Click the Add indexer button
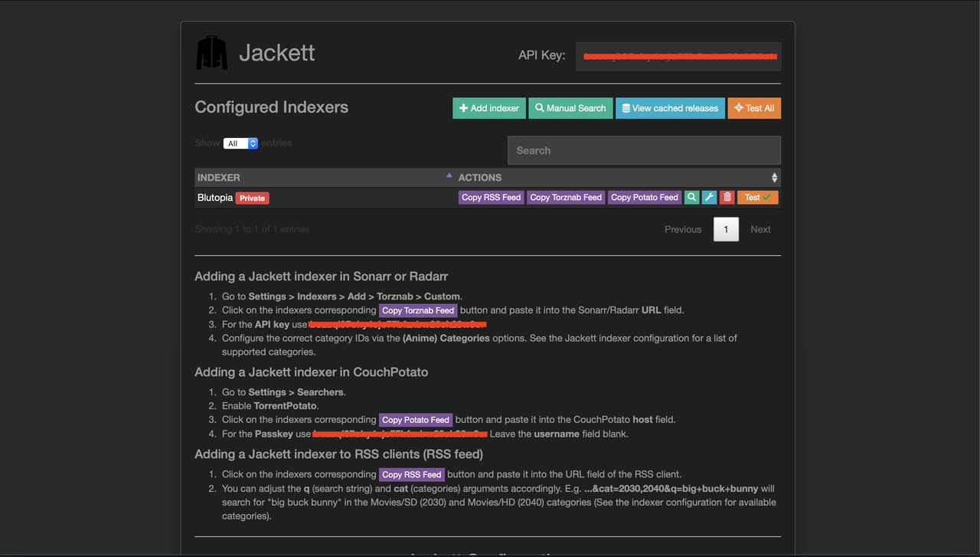The width and height of the screenshot is (980, 557). (x=489, y=108)
